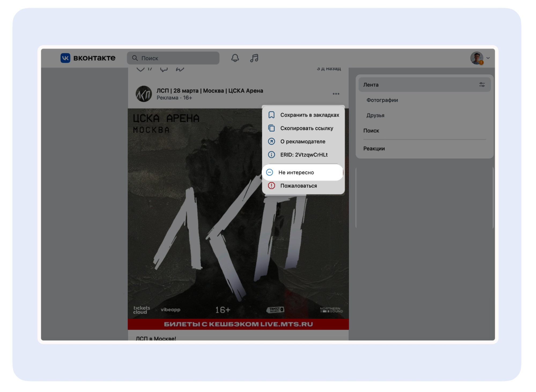Open the Поиск section in sidebar
Image resolution: width=536 pixels, height=392 pixels.
tap(371, 131)
